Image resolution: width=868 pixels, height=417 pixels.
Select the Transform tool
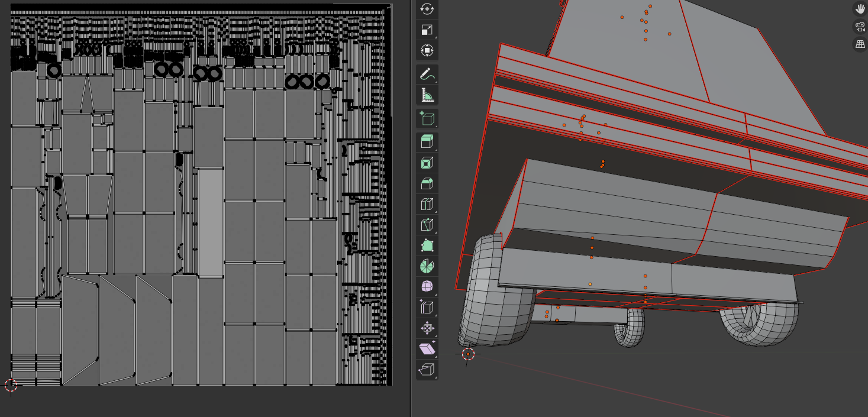tap(427, 50)
